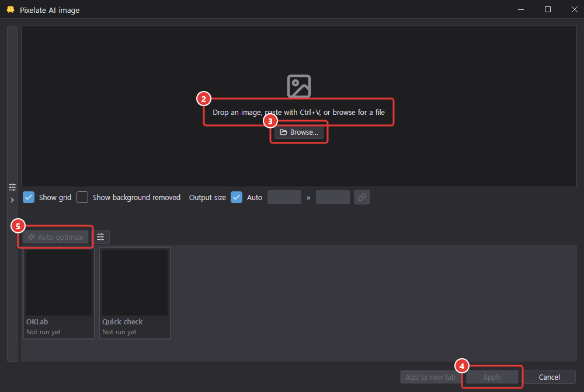Click the Pixelate AI image app icon
584x392 pixels.
coord(11,10)
